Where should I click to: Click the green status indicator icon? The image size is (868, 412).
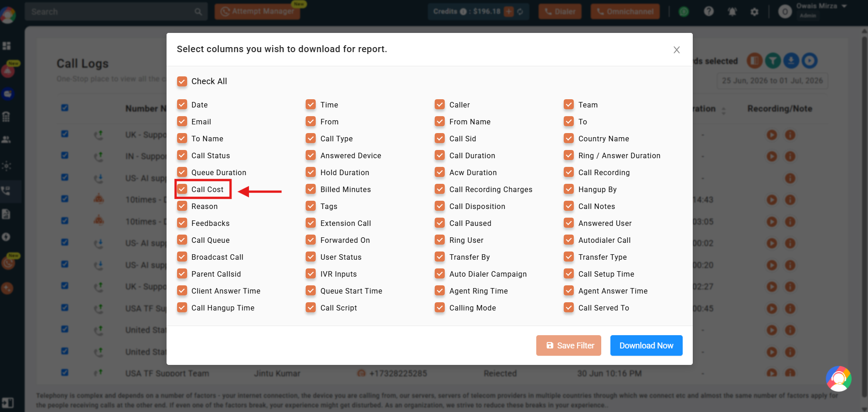coord(684,12)
